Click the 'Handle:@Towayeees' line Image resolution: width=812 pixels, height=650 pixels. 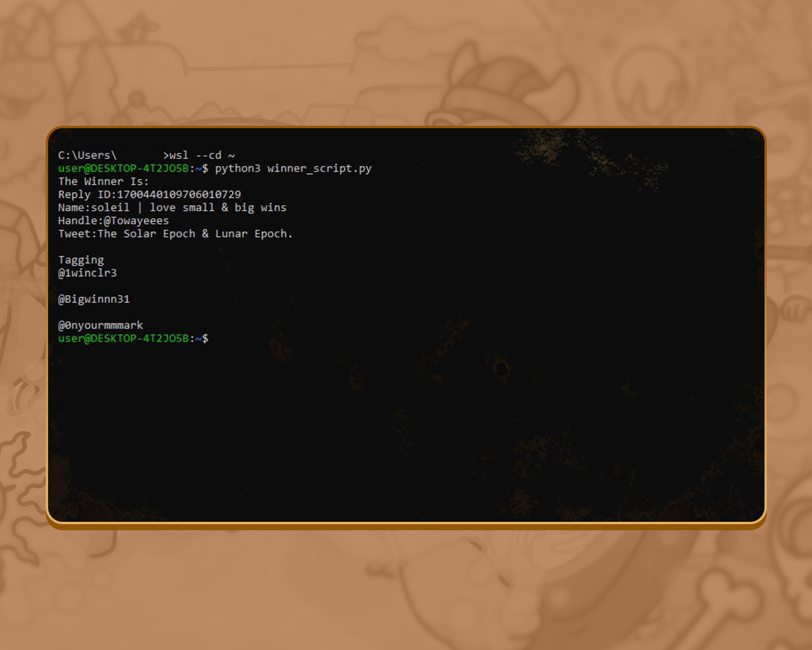click(x=114, y=221)
